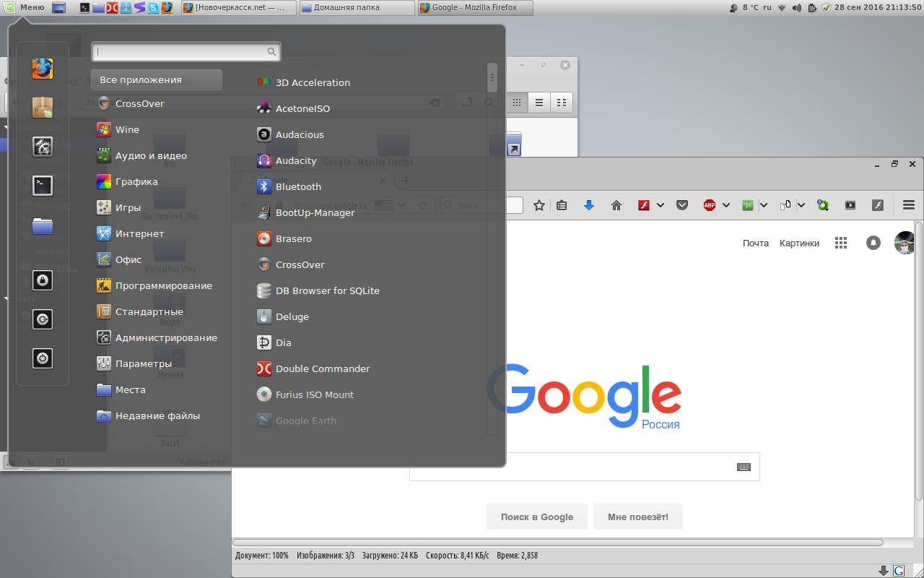Click red Flash icon in Firefox toolbar
924x578 pixels.
point(644,205)
